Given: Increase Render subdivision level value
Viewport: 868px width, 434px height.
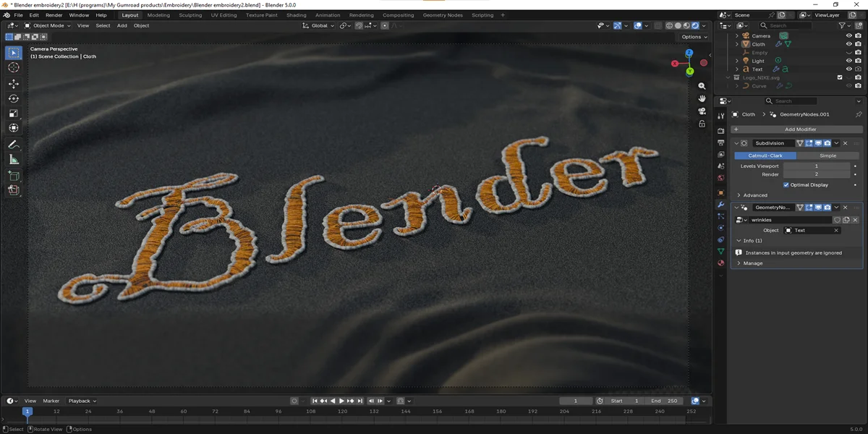Looking at the screenshot, I should pyautogui.click(x=848, y=174).
